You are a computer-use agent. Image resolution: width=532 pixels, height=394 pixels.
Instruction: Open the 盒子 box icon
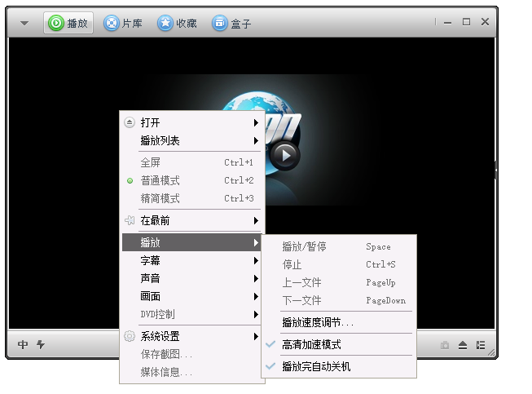point(220,23)
